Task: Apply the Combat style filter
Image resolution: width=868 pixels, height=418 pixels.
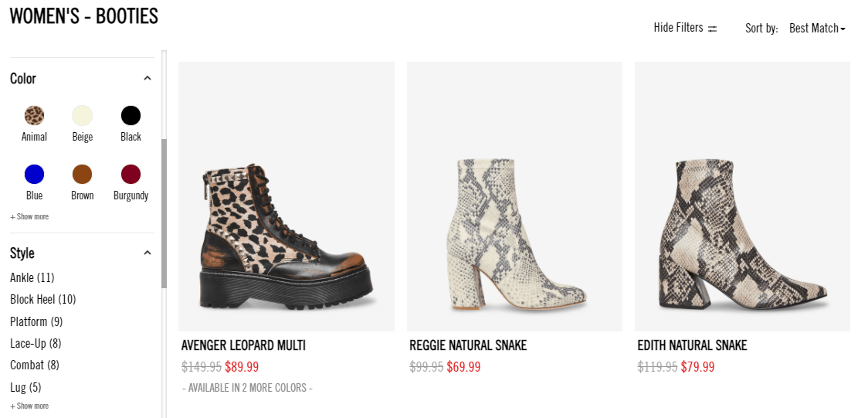Action: click(x=34, y=365)
